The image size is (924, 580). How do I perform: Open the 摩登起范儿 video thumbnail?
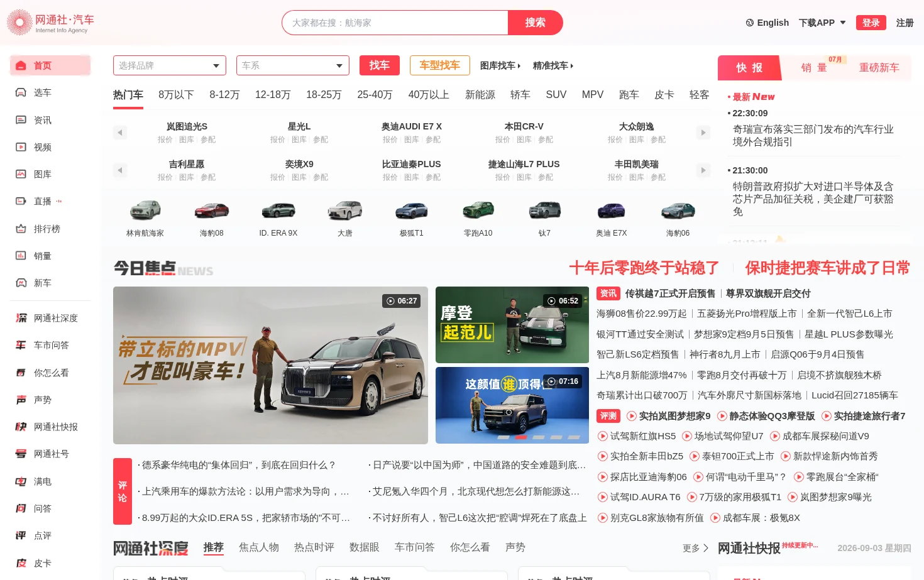(512, 325)
